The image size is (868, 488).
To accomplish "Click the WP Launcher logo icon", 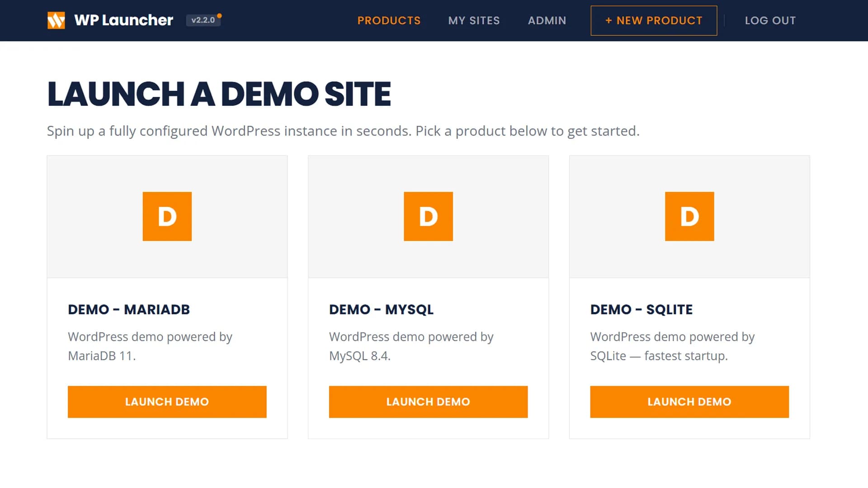I will pos(56,20).
